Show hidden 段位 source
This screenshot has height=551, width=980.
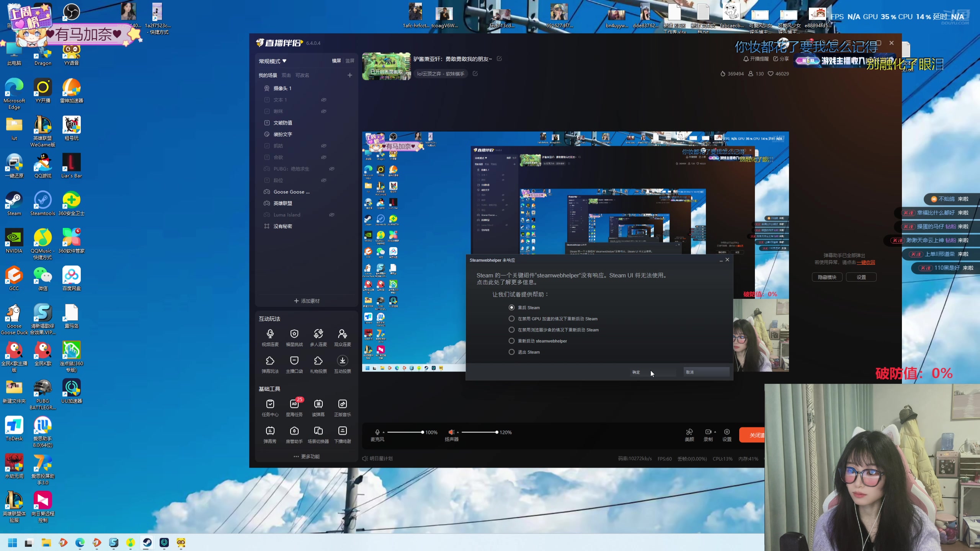coord(323,180)
